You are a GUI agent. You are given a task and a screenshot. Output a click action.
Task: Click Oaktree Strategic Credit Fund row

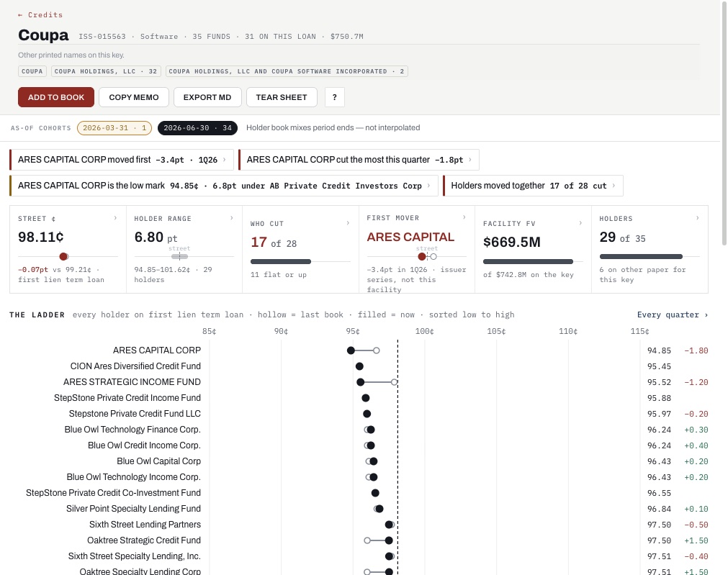click(x=359, y=540)
